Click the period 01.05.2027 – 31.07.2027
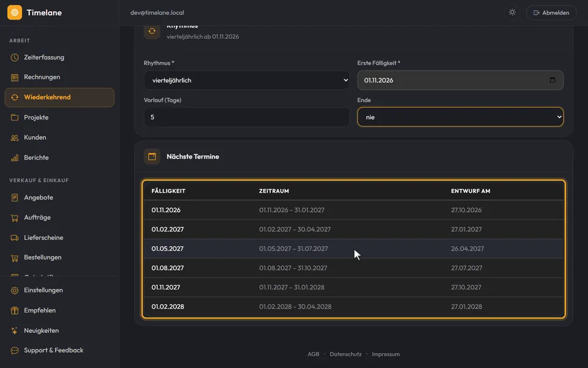The width and height of the screenshot is (588, 368). (x=293, y=248)
